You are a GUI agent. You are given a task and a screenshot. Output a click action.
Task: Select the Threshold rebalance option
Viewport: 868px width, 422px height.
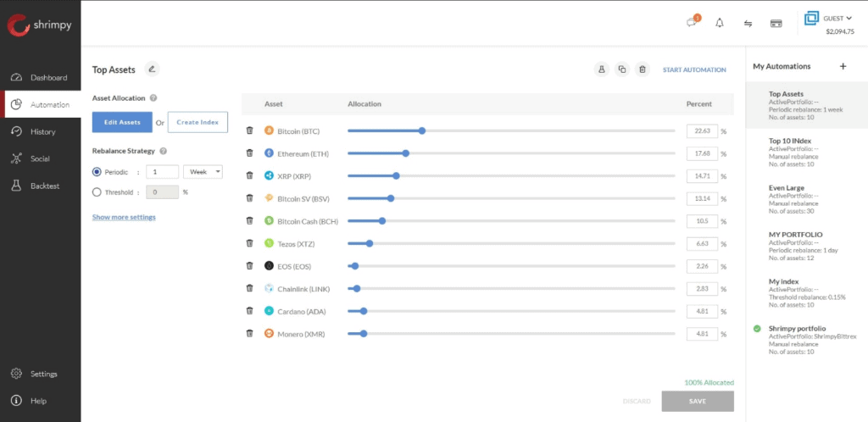[x=97, y=192]
